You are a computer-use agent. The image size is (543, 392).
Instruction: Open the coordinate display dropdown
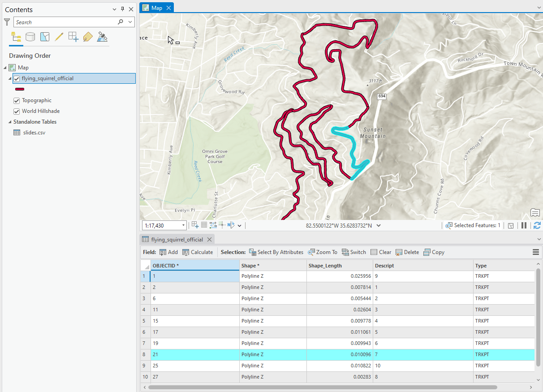coord(379,225)
